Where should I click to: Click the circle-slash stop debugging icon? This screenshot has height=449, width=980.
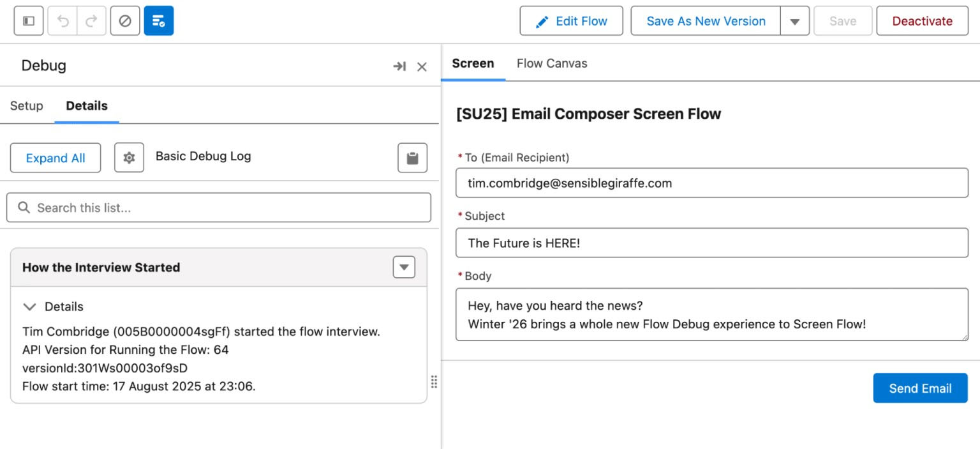(125, 21)
